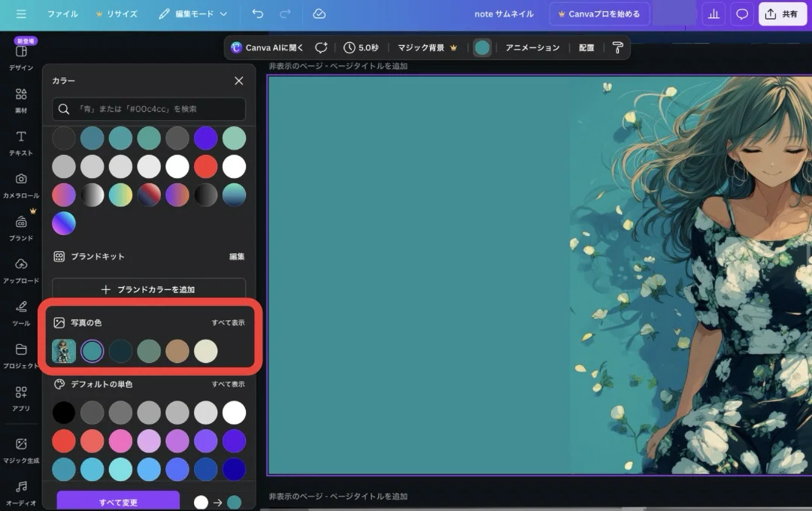This screenshot has height=511, width=812.
Task: Open the アニメーション option
Action: tap(532, 47)
